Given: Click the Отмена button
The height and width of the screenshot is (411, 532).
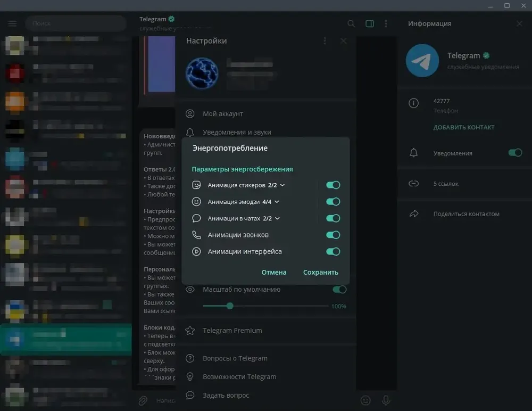Looking at the screenshot, I should tap(274, 273).
